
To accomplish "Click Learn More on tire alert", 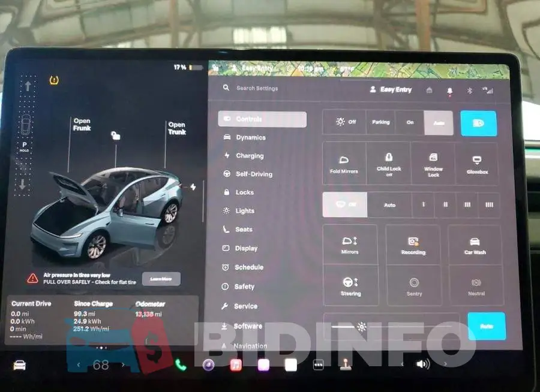I will tap(161, 279).
